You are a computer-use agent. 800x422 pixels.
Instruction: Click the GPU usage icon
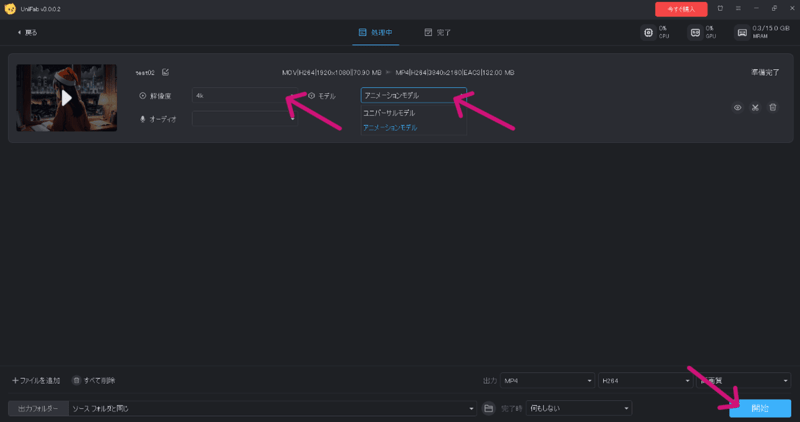click(695, 32)
